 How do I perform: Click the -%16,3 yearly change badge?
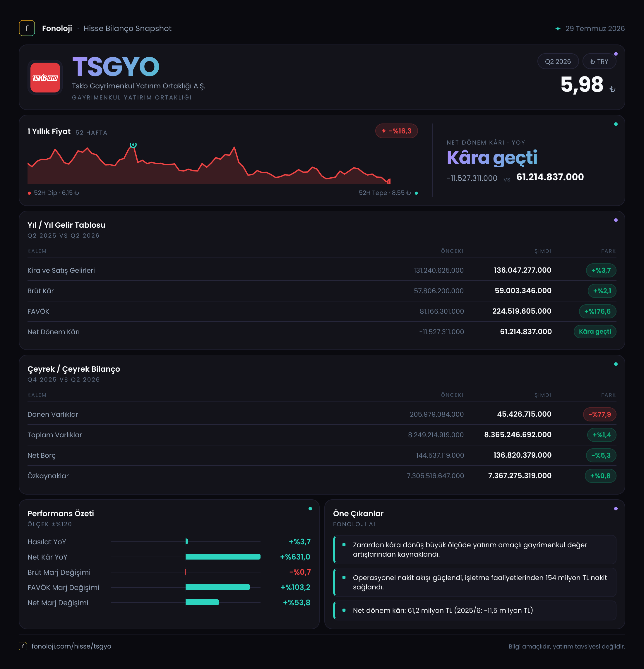pyautogui.click(x=396, y=131)
